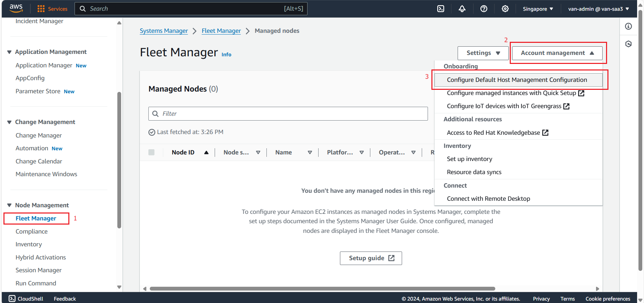Open Parameter Store in sidebar
This screenshot has height=303, width=644.
[x=38, y=91]
